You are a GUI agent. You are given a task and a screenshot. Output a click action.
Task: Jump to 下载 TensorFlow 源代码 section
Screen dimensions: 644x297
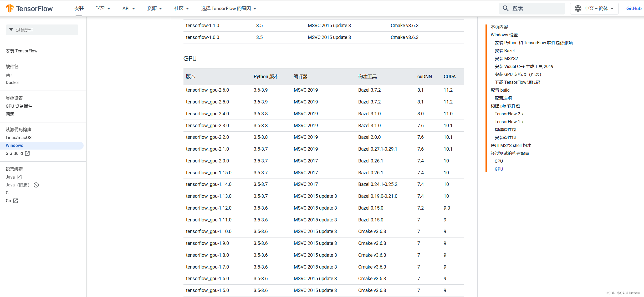point(517,82)
